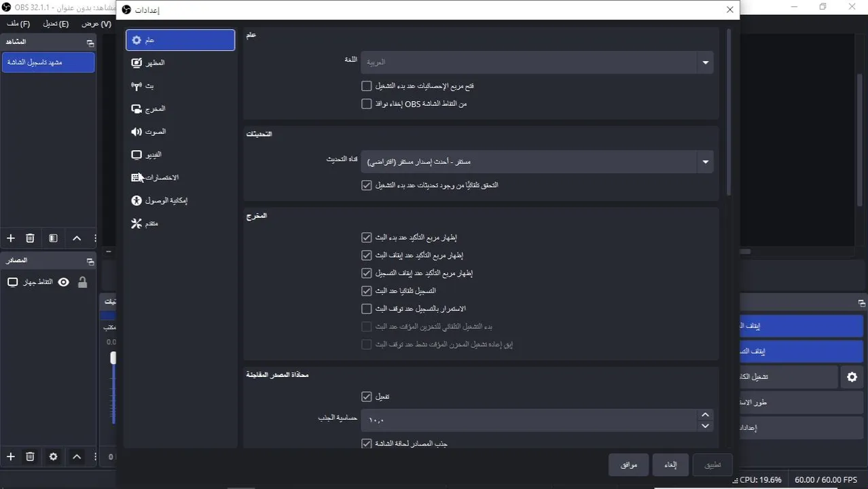Click the OK (موافق) button
868x489 pixels.
629,465
